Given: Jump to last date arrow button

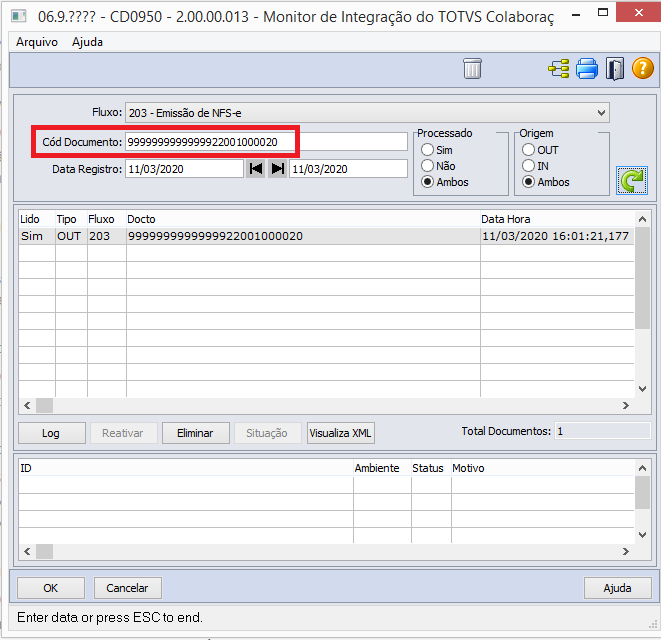Looking at the screenshot, I should (x=277, y=169).
